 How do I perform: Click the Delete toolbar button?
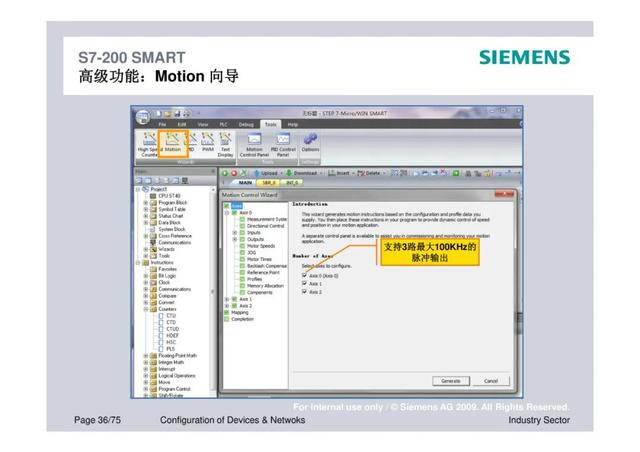(369, 173)
